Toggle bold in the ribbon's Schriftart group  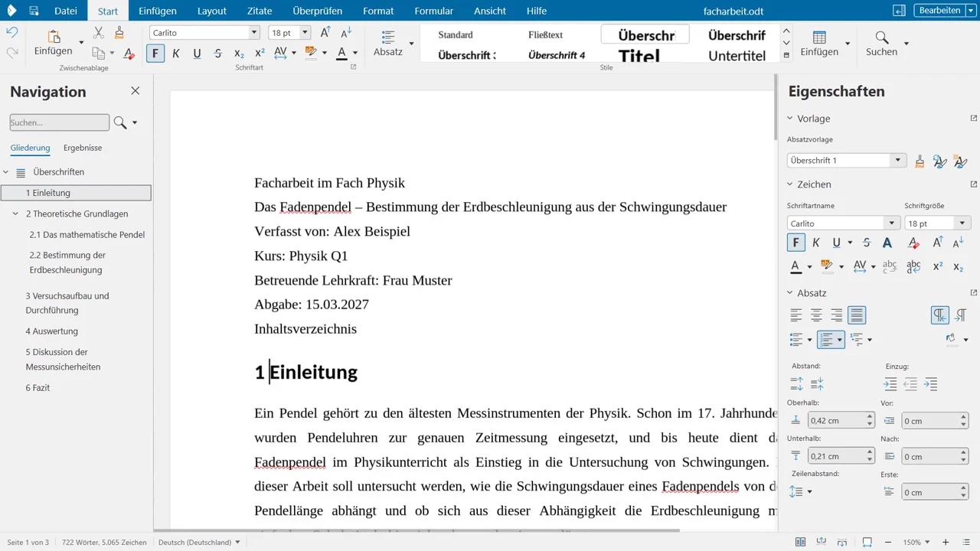coord(155,53)
